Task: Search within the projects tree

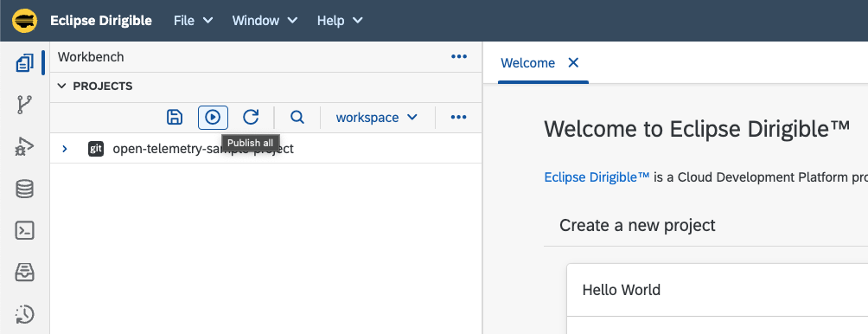Action: [297, 118]
